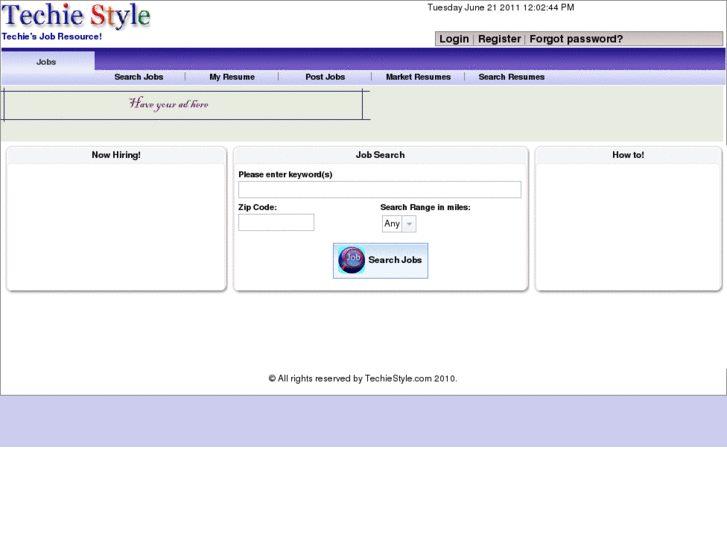This screenshot has width=727, height=545.
Task: Open the Search Resumes menu item
Action: tap(511, 77)
